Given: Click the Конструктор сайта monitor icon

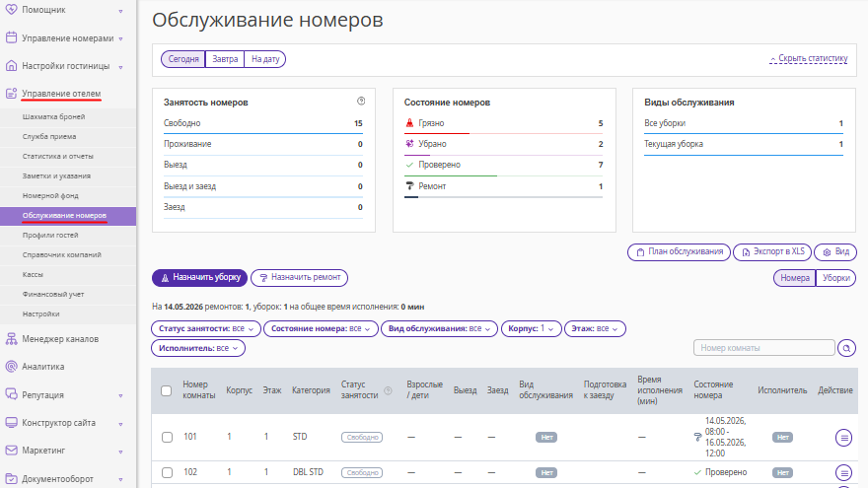Looking at the screenshot, I should click(11, 423).
